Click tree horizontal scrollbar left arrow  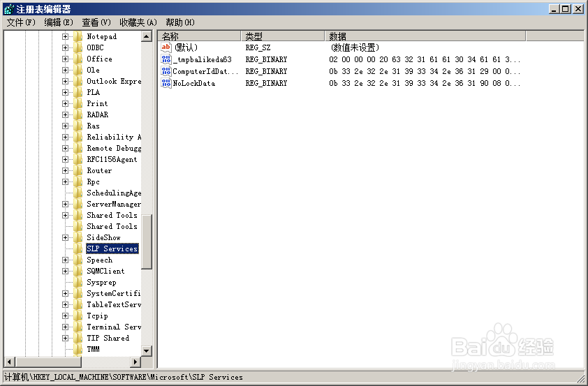(x=10, y=362)
